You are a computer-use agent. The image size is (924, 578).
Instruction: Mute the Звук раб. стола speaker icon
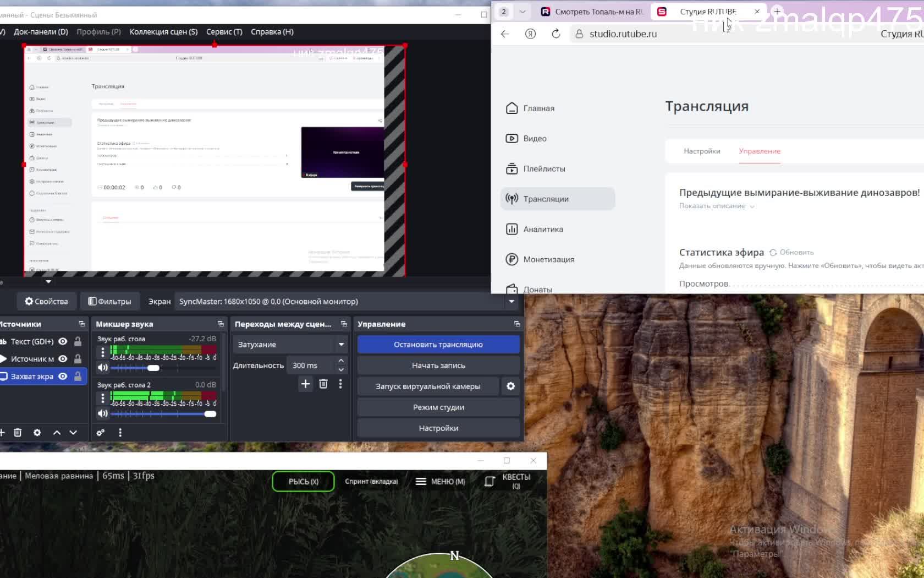point(102,368)
